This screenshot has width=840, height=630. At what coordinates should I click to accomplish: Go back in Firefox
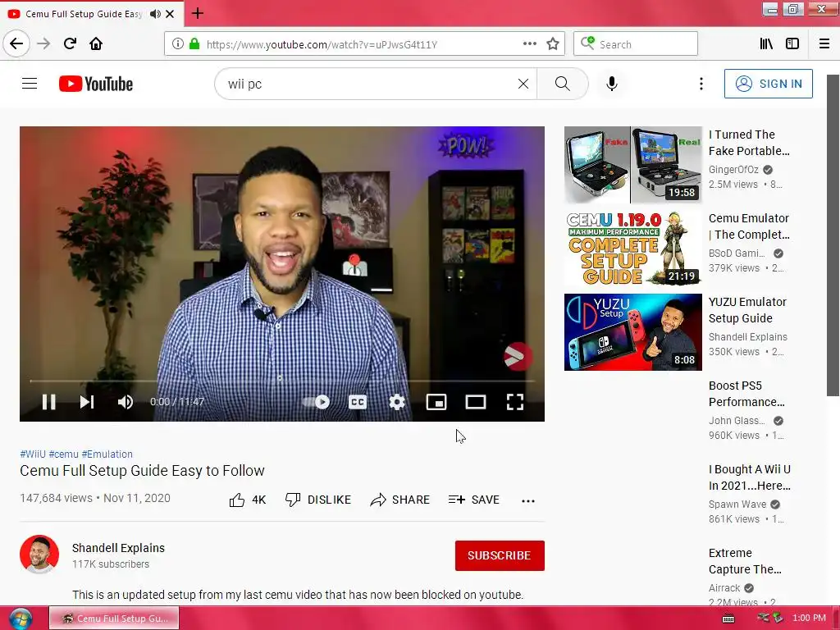pos(16,44)
